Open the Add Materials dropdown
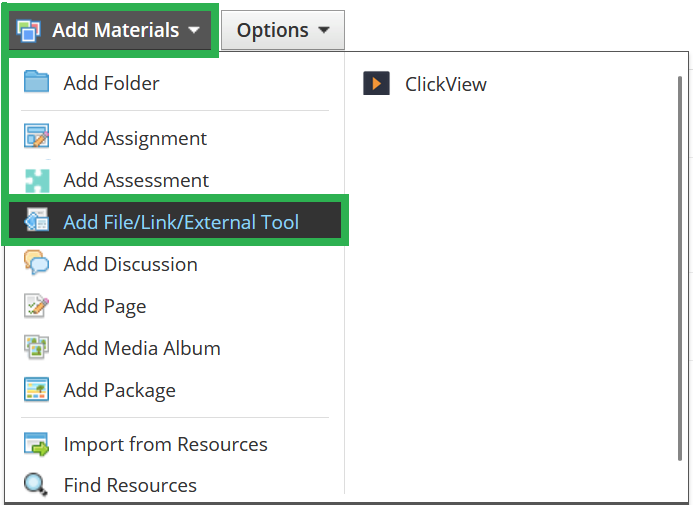 tap(110, 30)
